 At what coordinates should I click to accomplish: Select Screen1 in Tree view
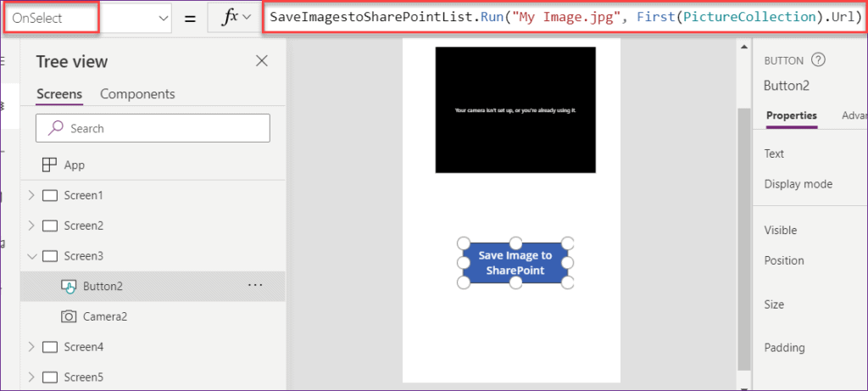(x=83, y=195)
